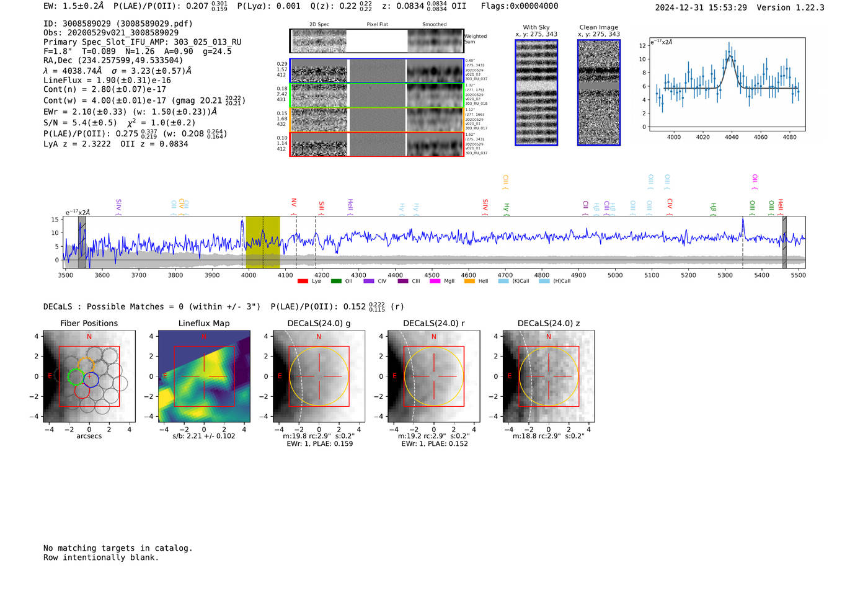Select the red SiII line marker

coord(321,208)
